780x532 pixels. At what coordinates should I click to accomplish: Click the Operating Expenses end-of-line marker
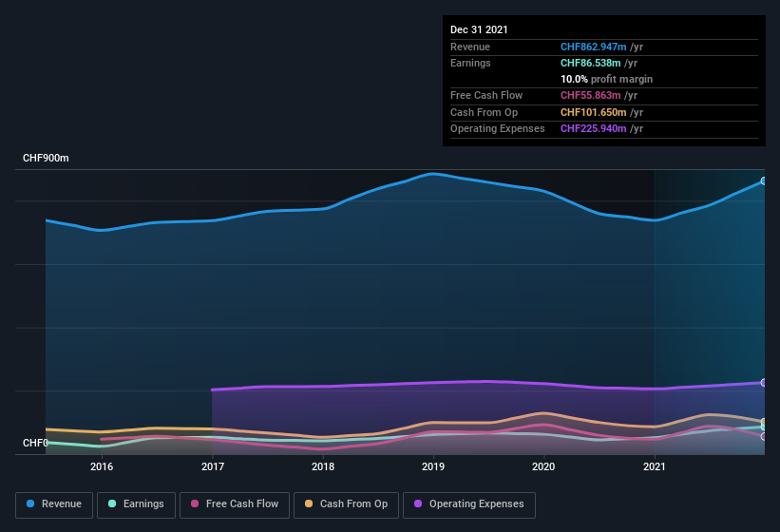point(764,382)
